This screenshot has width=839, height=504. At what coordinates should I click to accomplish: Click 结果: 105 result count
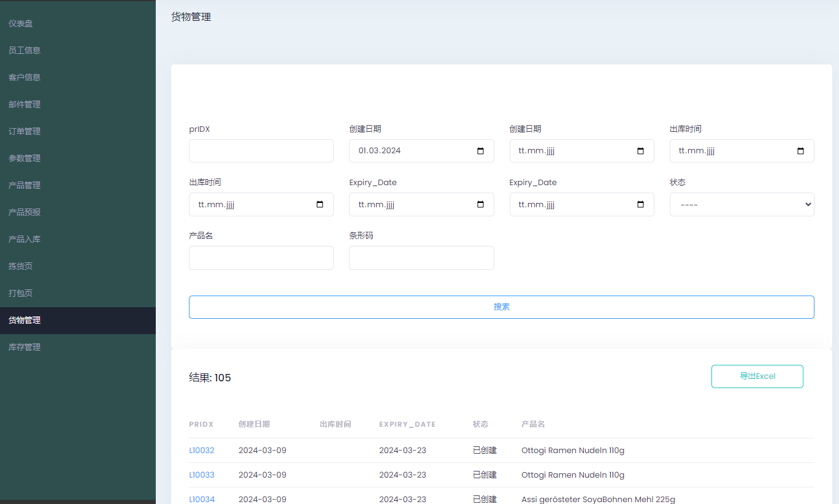coord(210,378)
